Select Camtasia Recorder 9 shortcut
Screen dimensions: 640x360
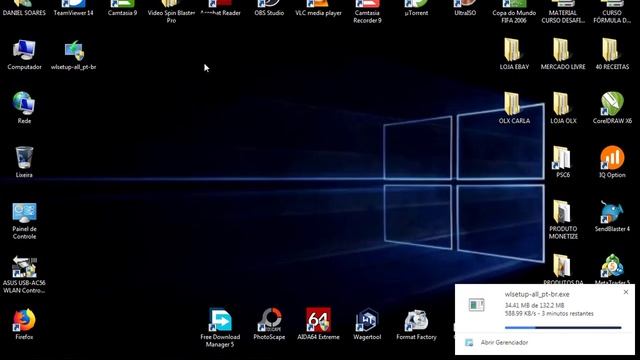pos(367,11)
